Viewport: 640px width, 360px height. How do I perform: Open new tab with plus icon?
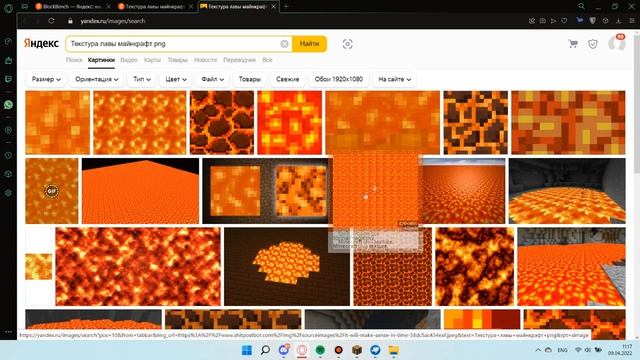coord(286,6)
